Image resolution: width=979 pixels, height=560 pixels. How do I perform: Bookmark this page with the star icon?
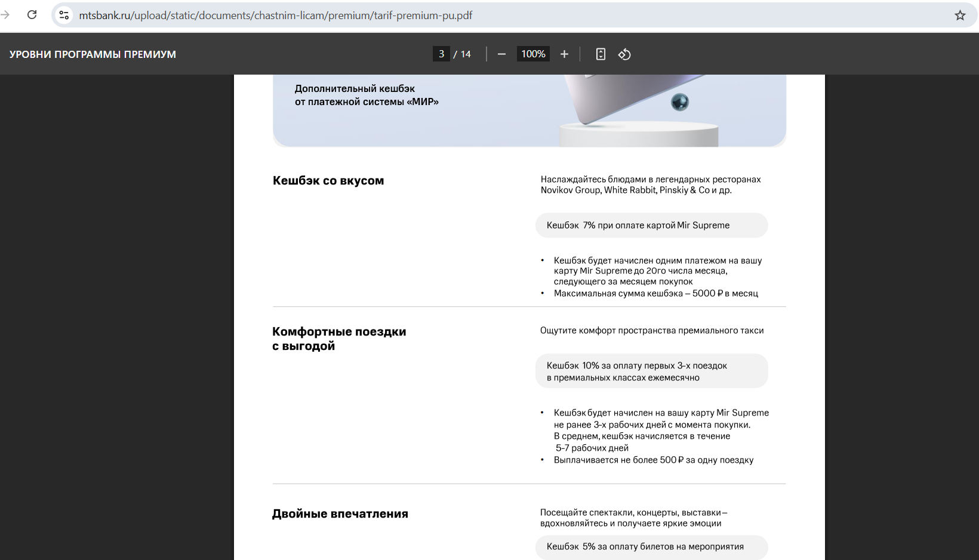coord(960,16)
